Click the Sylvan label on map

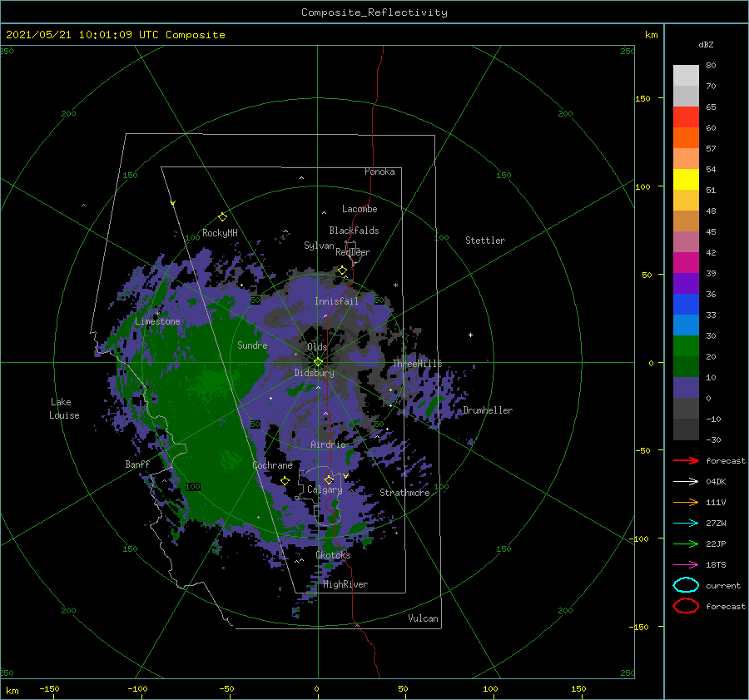tap(319, 246)
